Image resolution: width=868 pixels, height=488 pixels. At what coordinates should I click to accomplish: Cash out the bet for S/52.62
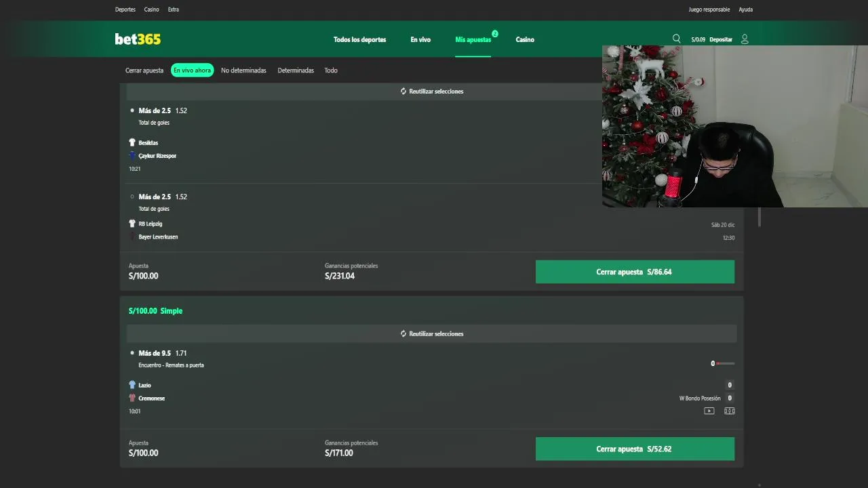click(635, 449)
